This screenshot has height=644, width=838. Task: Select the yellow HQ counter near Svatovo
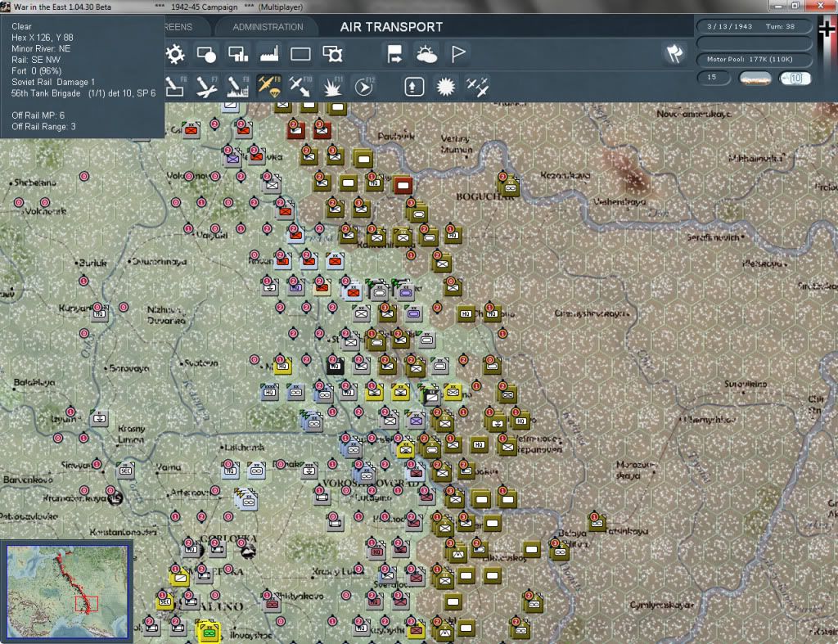(x=282, y=366)
